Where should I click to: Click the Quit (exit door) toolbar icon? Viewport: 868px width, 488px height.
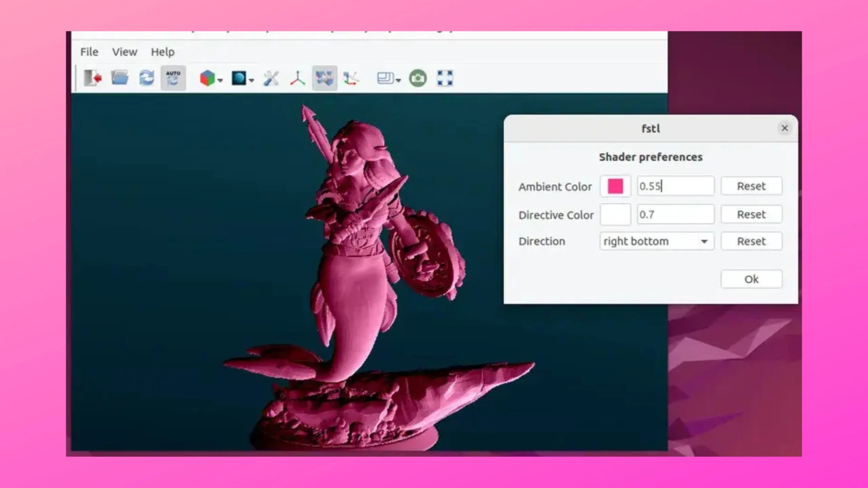click(x=93, y=78)
